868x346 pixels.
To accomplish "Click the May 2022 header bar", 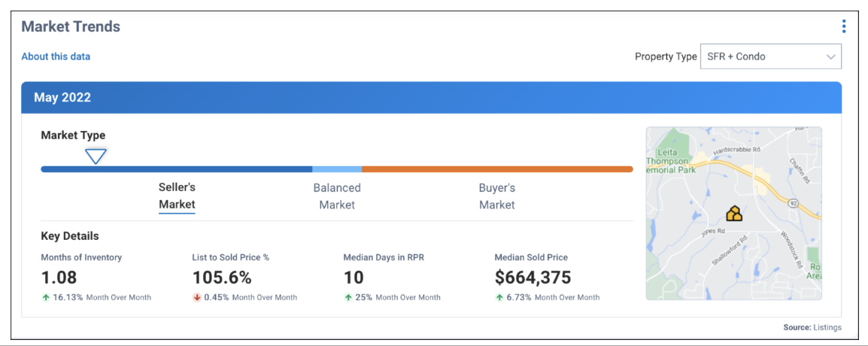I will pos(431,98).
